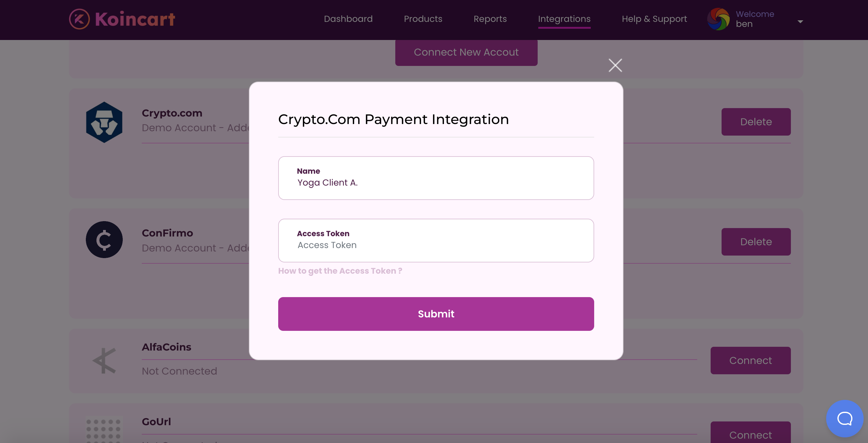Open Help & Support
Viewport: 868px width, 443px height.
click(654, 19)
